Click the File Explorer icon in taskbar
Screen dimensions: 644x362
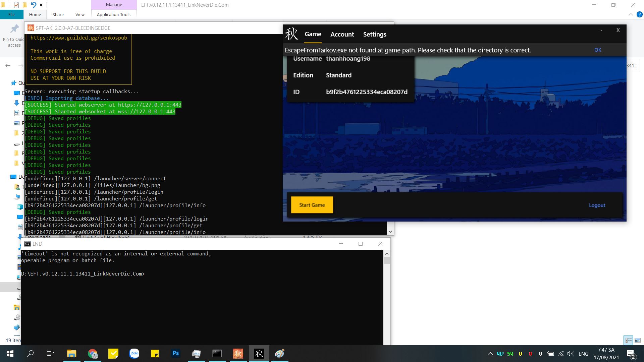coord(72,354)
